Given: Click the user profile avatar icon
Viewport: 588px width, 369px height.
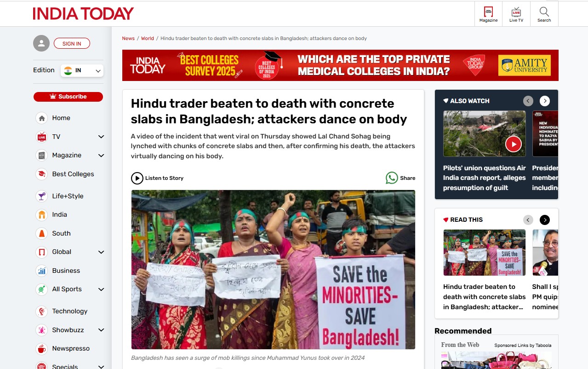Looking at the screenshot, I should pos(41,43).
